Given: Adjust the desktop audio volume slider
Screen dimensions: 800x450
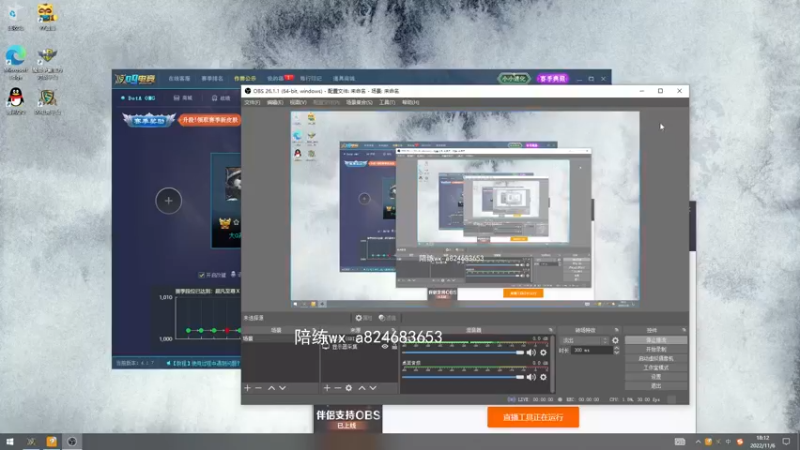Looking at the screenshot, I should tap(463, 377).
